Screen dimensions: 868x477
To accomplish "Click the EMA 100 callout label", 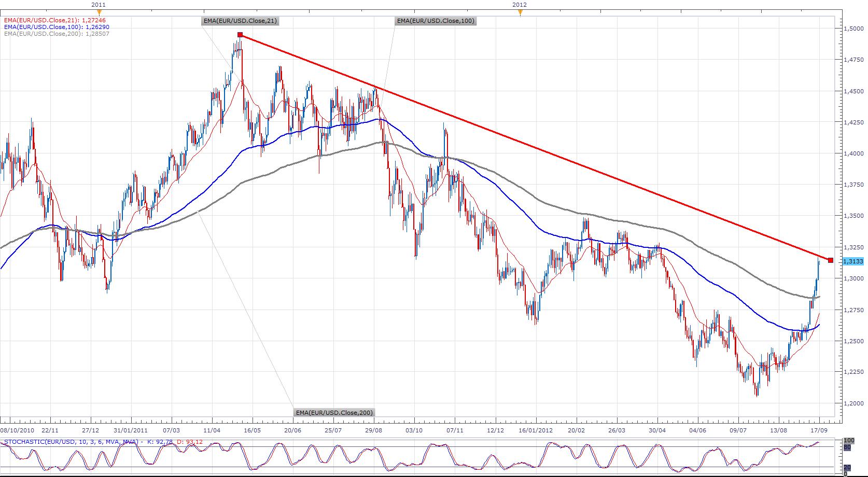I will coord(435,21).
